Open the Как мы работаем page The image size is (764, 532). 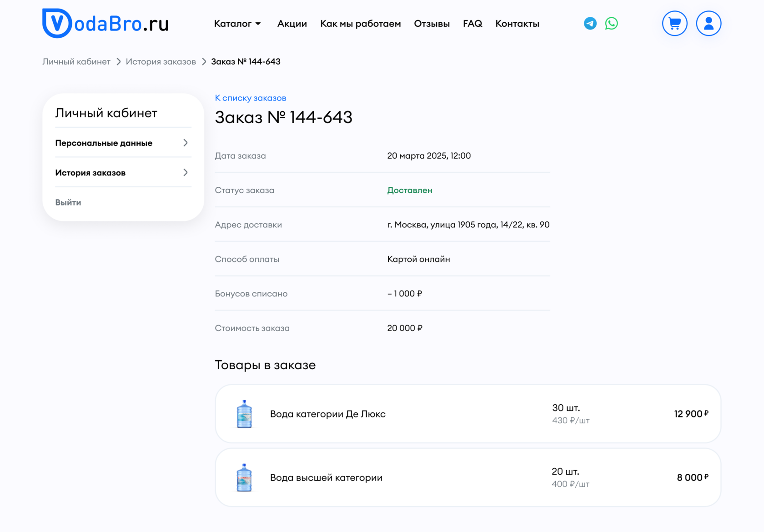[360, 24]
